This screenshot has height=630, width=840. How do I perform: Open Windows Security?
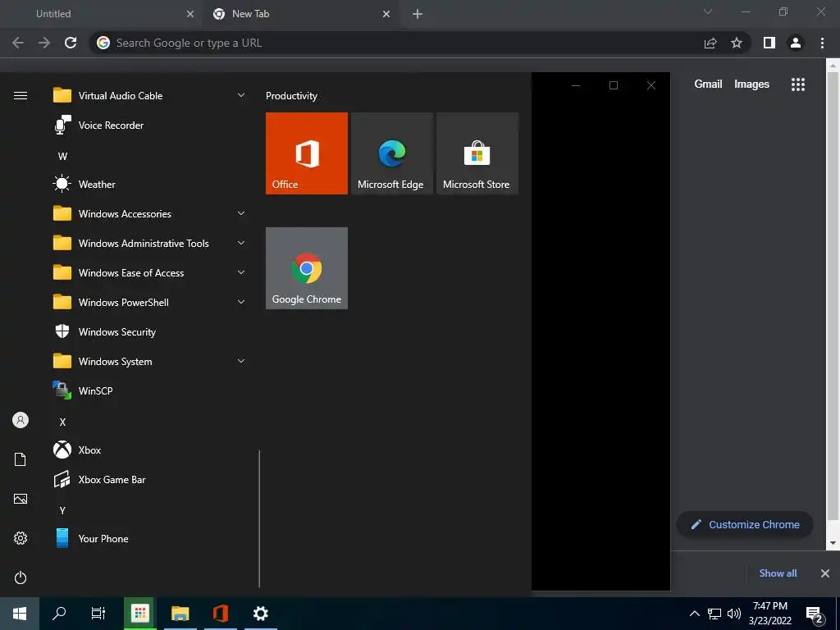point(150,332)
